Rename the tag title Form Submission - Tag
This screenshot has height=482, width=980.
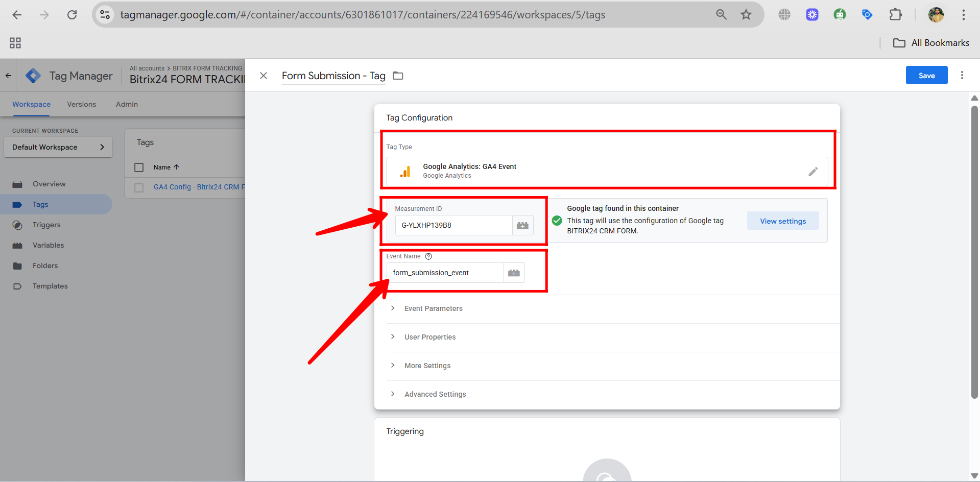click(x=333, y=76)
